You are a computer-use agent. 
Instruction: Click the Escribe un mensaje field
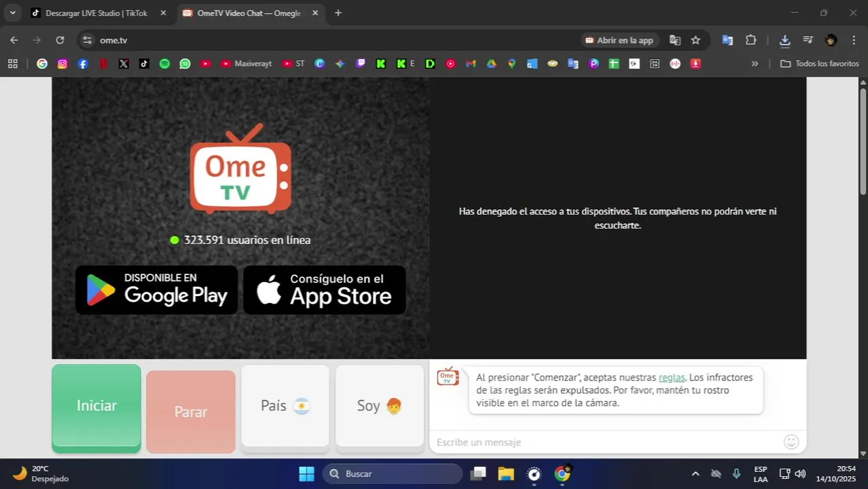pyautogui.click(x=604, y=442)
